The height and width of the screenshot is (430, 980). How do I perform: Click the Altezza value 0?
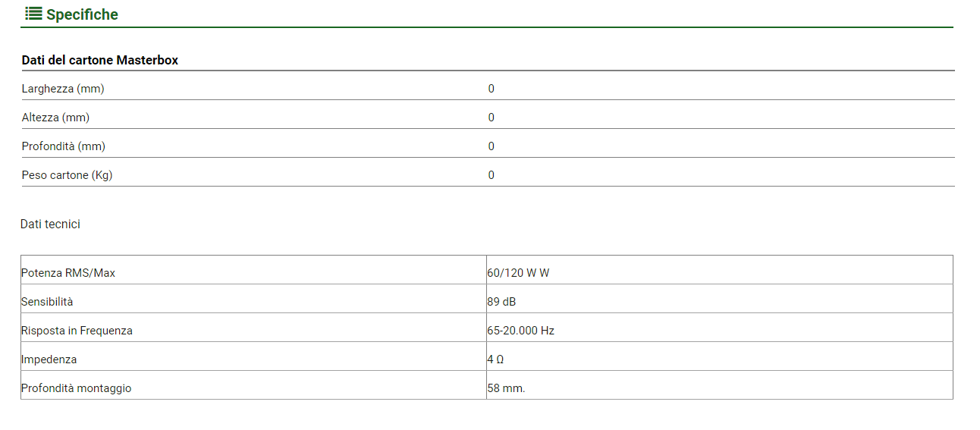[x=492, y=118]
